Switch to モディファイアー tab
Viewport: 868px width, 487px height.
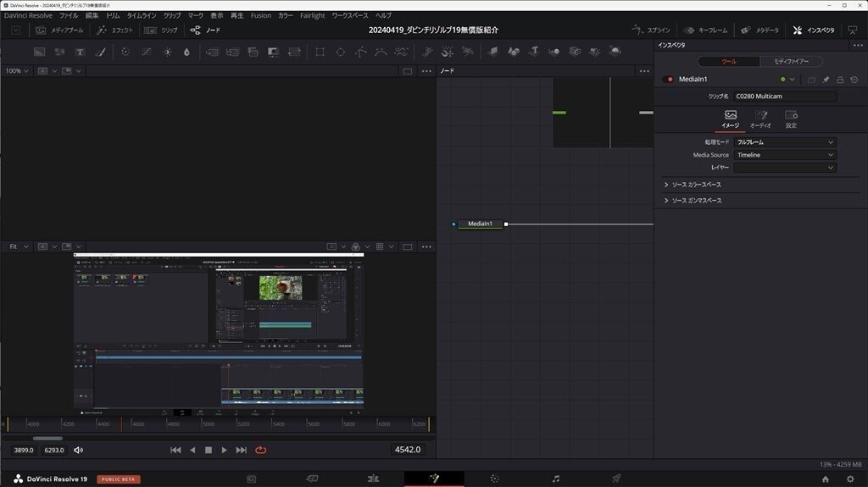coord(791,62)
